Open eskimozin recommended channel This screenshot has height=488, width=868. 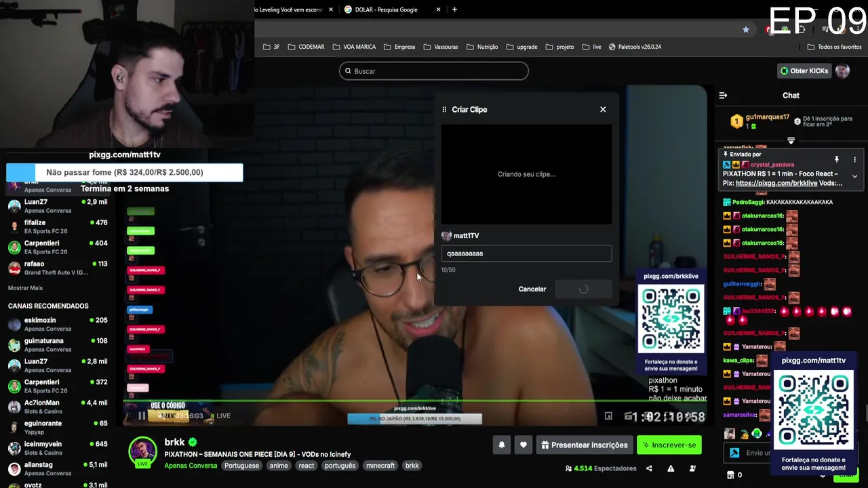pyautogui.click(x=58, y=324)
